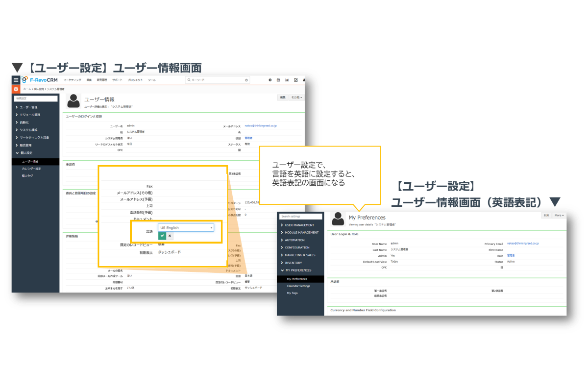Collapse the MY PREFERENCES sidebar section

click(299, 270)
